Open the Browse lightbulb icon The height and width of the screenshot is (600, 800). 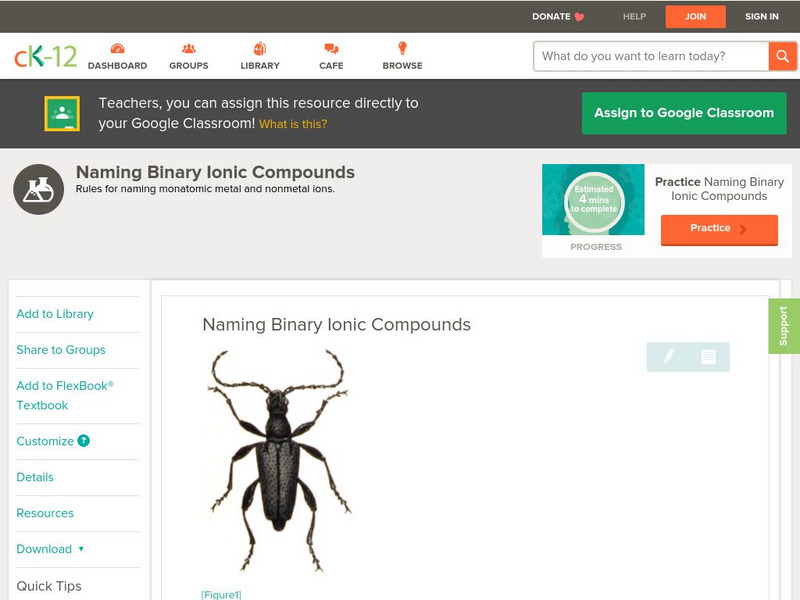(402, 48)
